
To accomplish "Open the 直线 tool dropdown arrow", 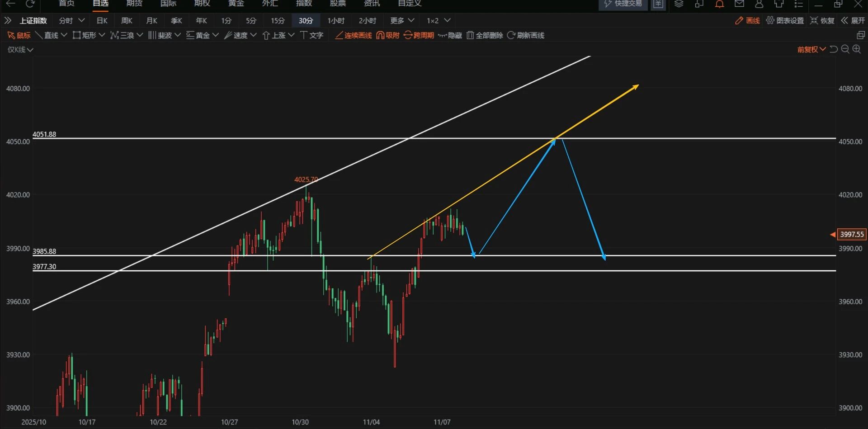I will (63, 35).
